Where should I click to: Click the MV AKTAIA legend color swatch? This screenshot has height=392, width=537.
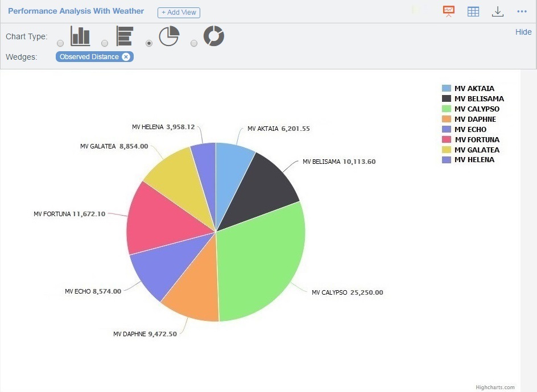(x=445, y=88)
